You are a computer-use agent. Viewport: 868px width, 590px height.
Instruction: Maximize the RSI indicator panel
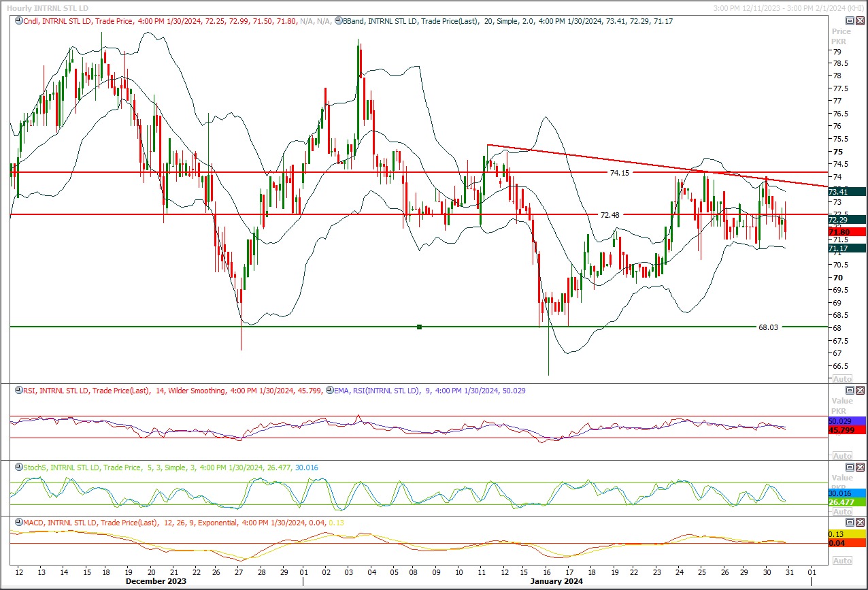[850, 391]
